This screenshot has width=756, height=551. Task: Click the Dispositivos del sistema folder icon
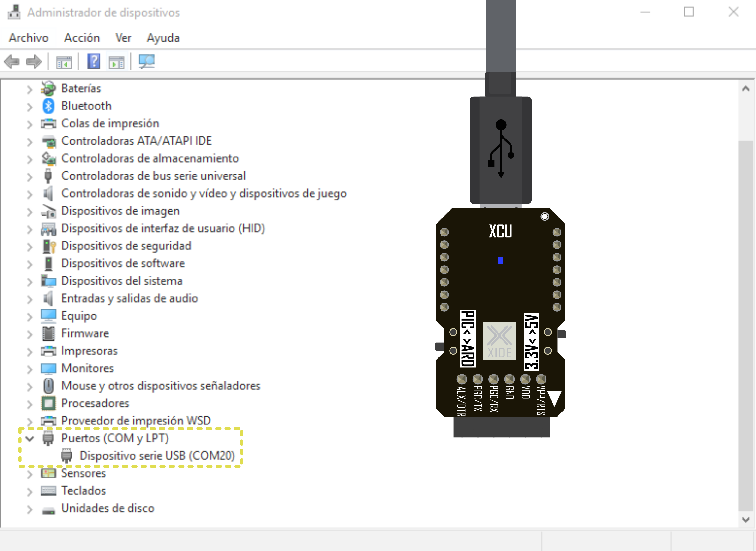48,281
